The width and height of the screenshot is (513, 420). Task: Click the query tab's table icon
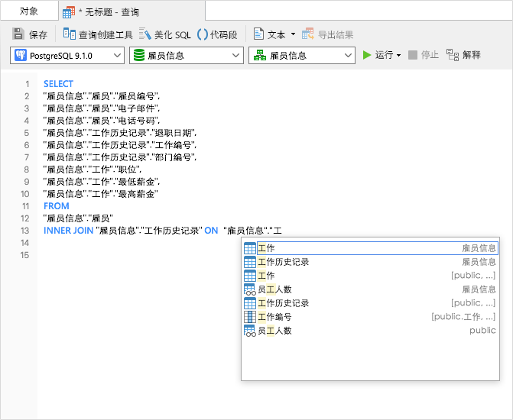(69, 12)
